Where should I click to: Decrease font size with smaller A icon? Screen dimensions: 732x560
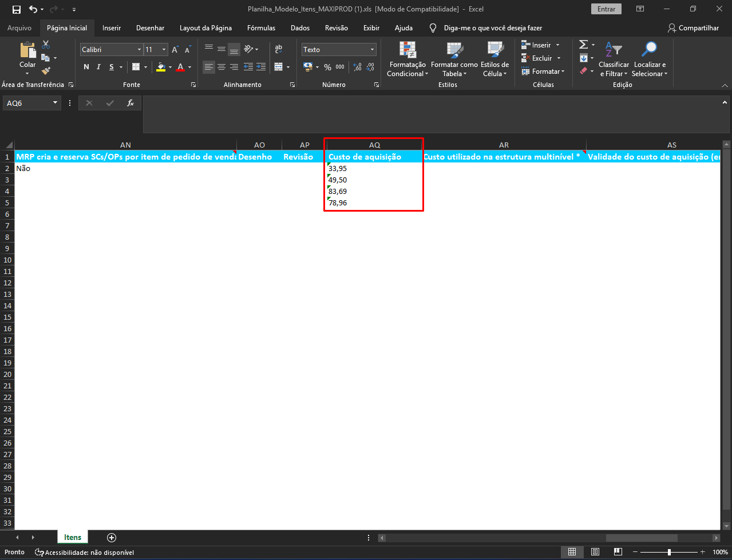coord(189,50)
